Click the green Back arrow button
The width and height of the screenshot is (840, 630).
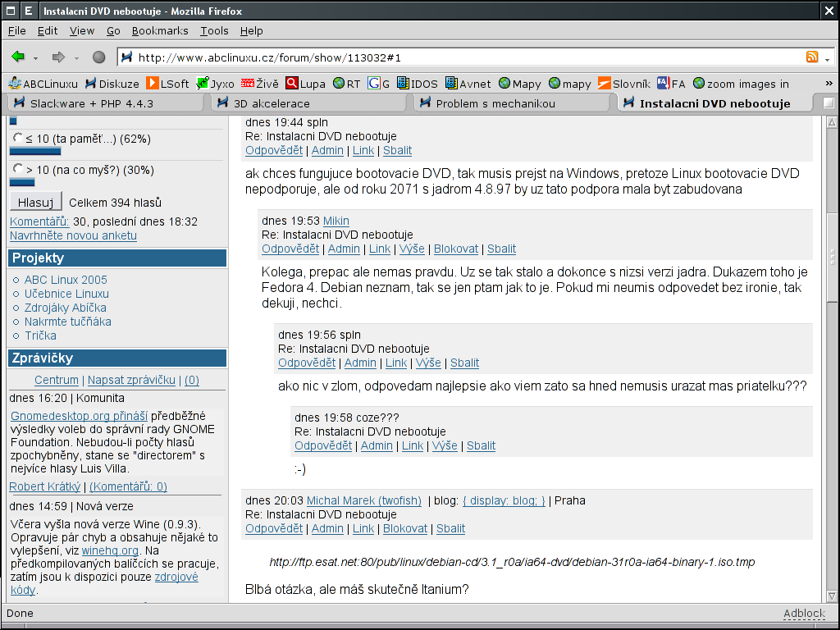18,57
